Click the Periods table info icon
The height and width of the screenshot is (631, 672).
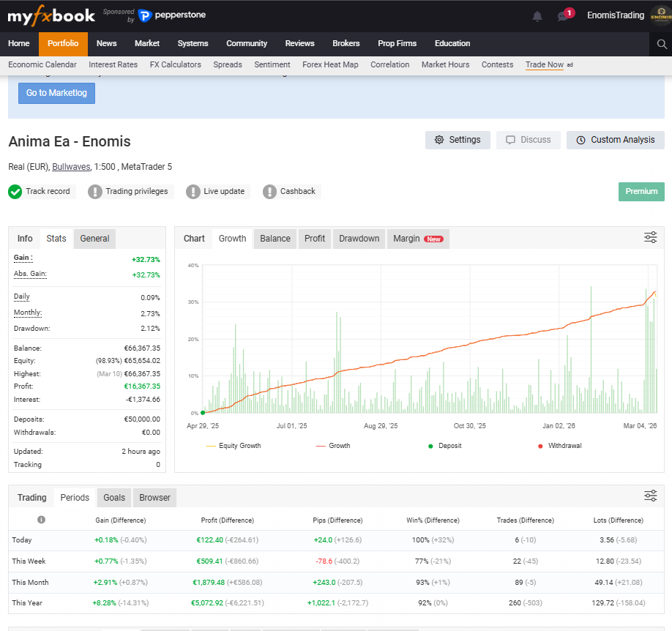(41, 520)
